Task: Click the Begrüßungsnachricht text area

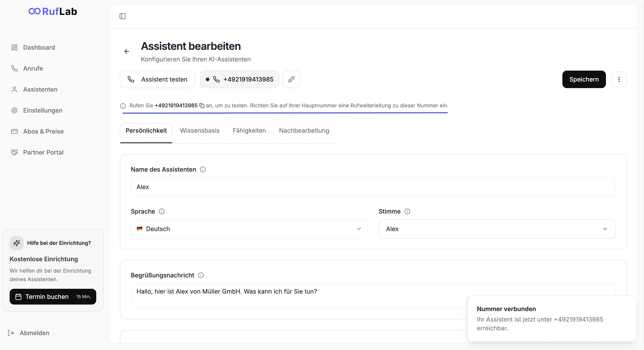Action: pos(373,296)
